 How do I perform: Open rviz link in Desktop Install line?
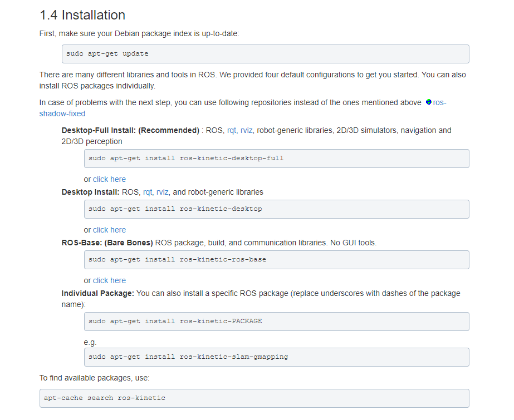[x=162, y=192]
